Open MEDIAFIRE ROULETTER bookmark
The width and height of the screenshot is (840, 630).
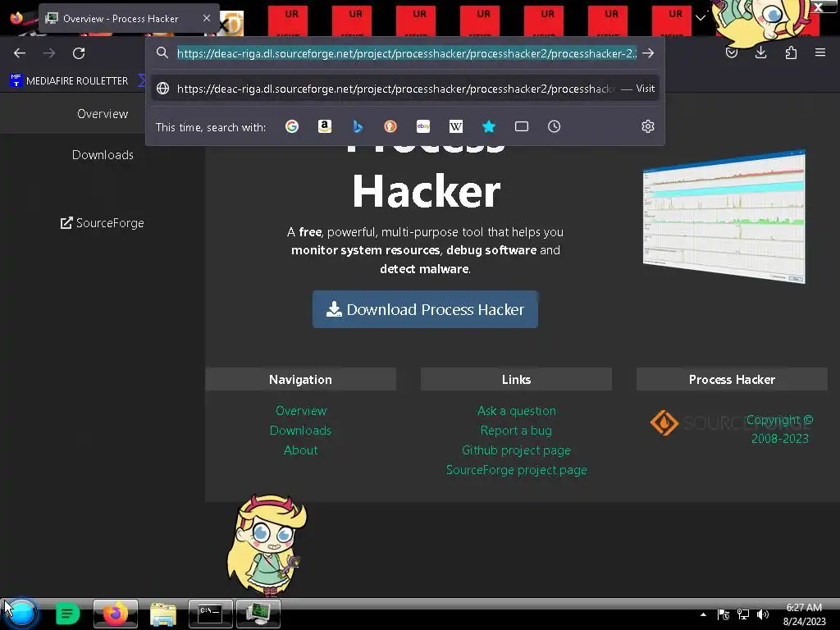(x=70, y=81)
